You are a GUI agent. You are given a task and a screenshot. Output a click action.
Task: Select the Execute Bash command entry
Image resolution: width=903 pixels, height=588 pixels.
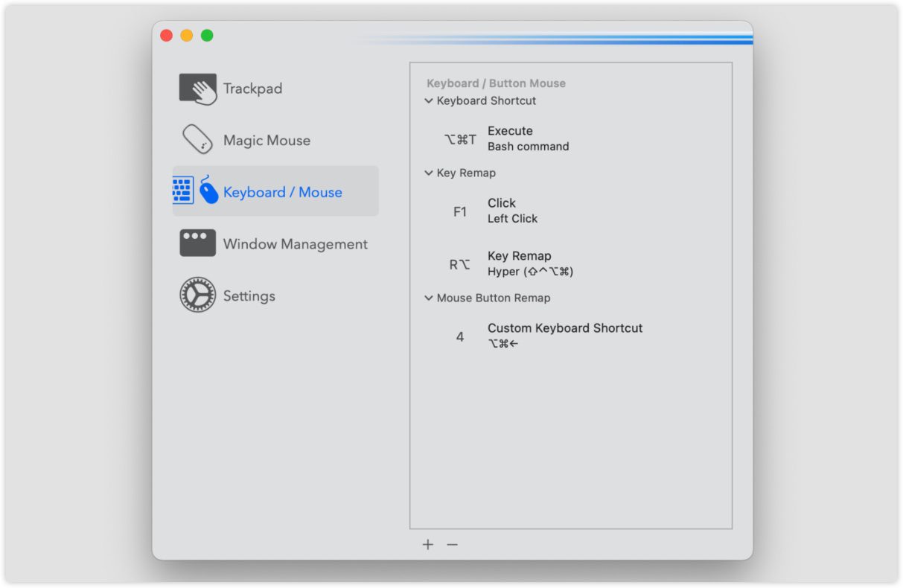click(528, 138)
